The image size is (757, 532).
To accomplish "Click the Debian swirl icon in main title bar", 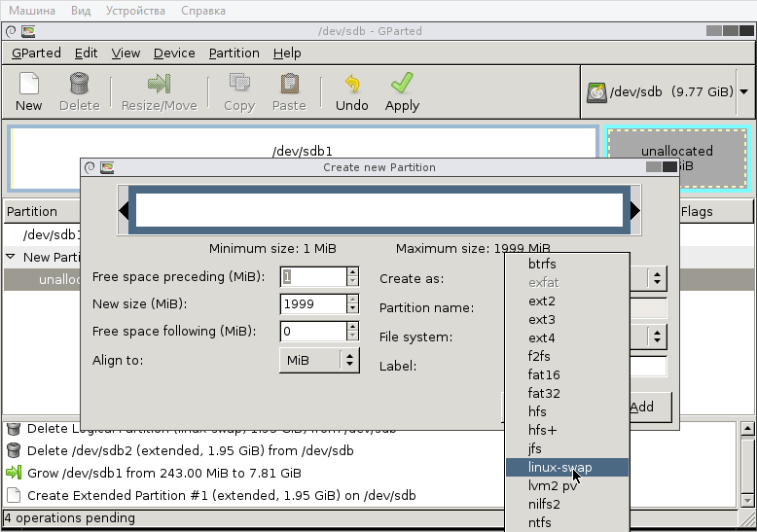I will click(x=11, y=31).
